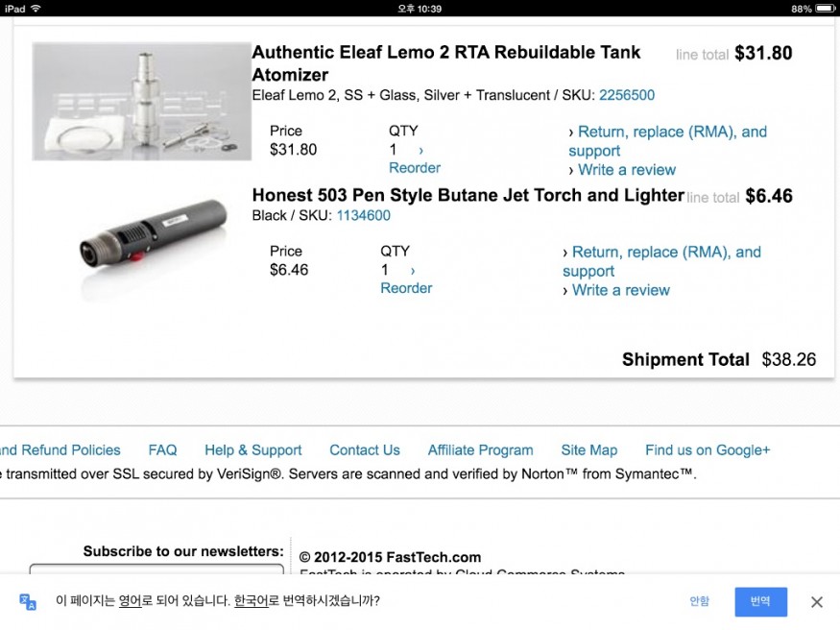Screen dimensions: 840x630
Task: Open Return, replace (RMA) for the torch
Action: click(661, 261)
